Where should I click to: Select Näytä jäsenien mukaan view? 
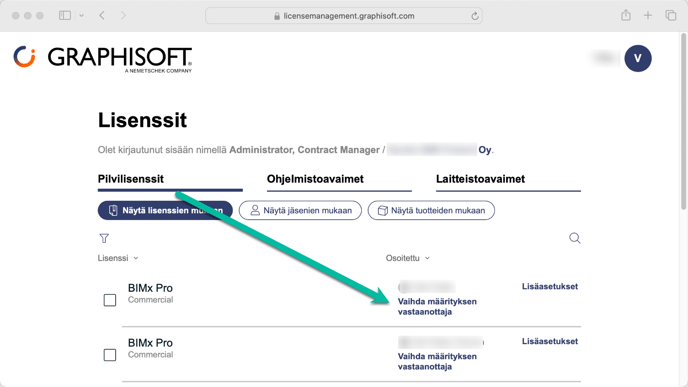coord(300,211)
